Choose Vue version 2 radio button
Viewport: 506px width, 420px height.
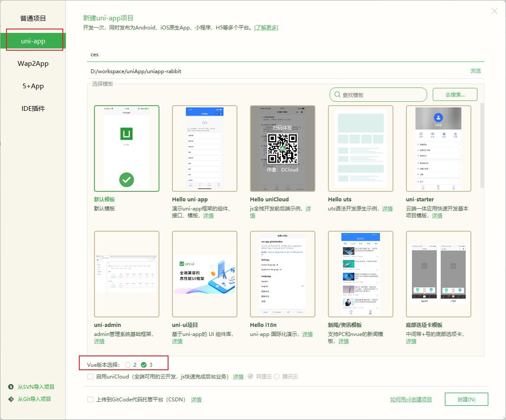coord(128,365)
